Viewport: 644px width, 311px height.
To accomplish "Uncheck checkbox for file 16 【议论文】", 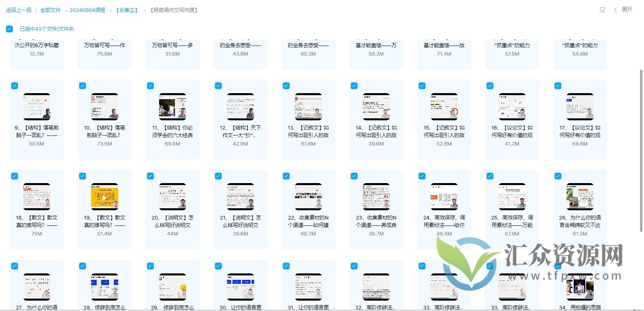I will pyautogui.click(x=490, y=86).
